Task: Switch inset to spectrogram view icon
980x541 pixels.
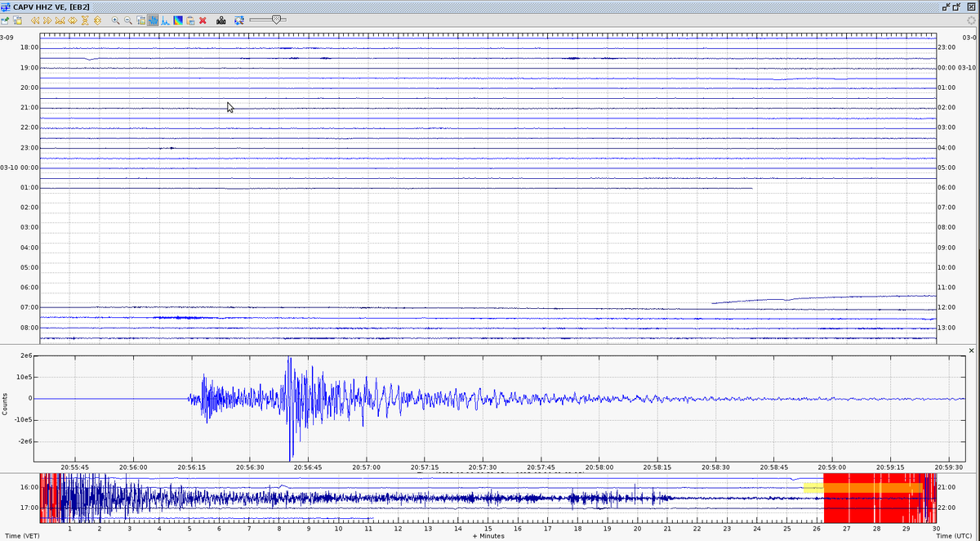Action: [178, 20]
